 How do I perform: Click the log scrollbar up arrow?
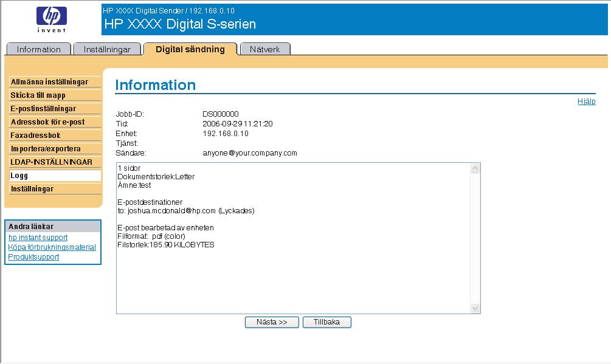475,168
